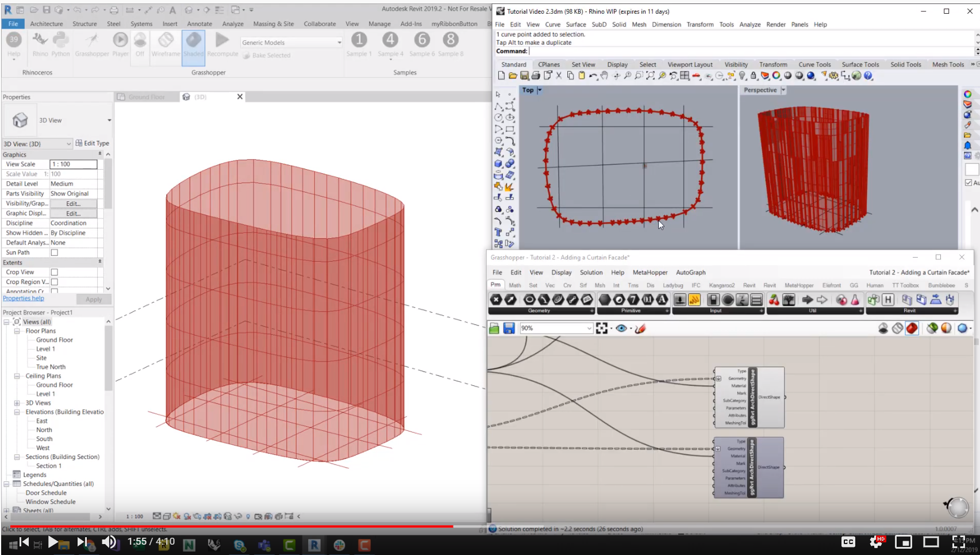The height and width of the screenshot is (555, 980).
Task: Click the Grasshopper Player icon
Action: pos(120,45)
